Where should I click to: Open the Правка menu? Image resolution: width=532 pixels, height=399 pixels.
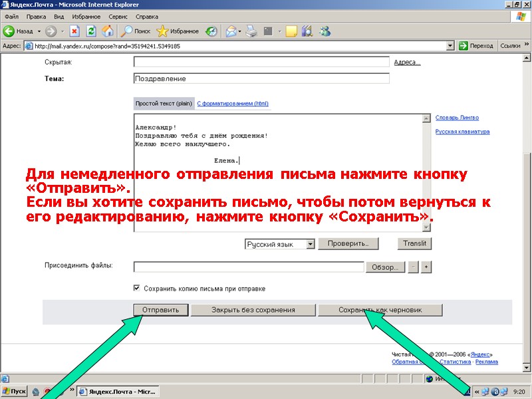tap(36, 17)
